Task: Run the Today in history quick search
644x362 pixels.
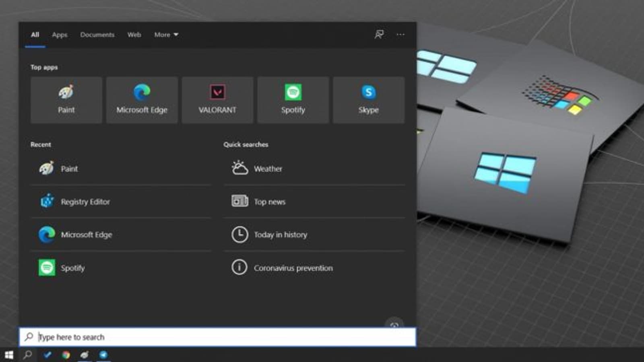Action: click(x=314, y=234)
